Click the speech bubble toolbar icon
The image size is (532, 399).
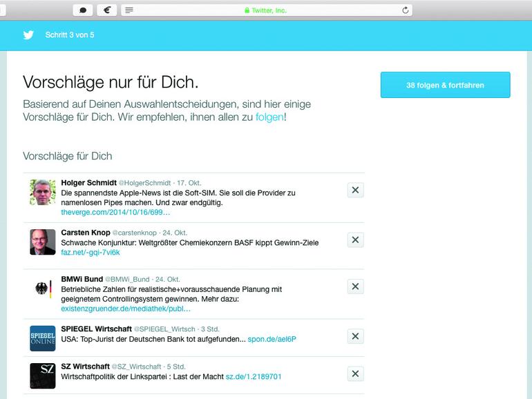83,10
